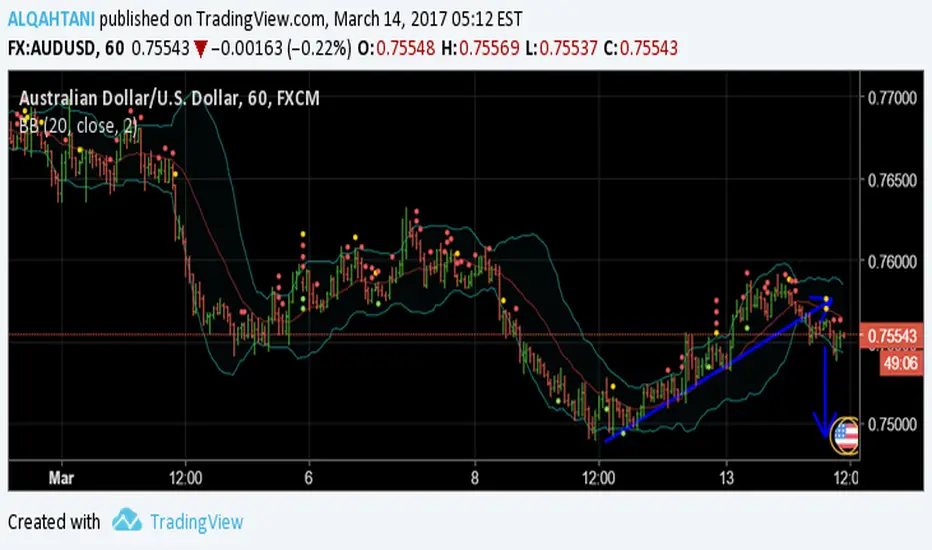
Task: Click the US flag economic event icon
Action: point(845,436)
